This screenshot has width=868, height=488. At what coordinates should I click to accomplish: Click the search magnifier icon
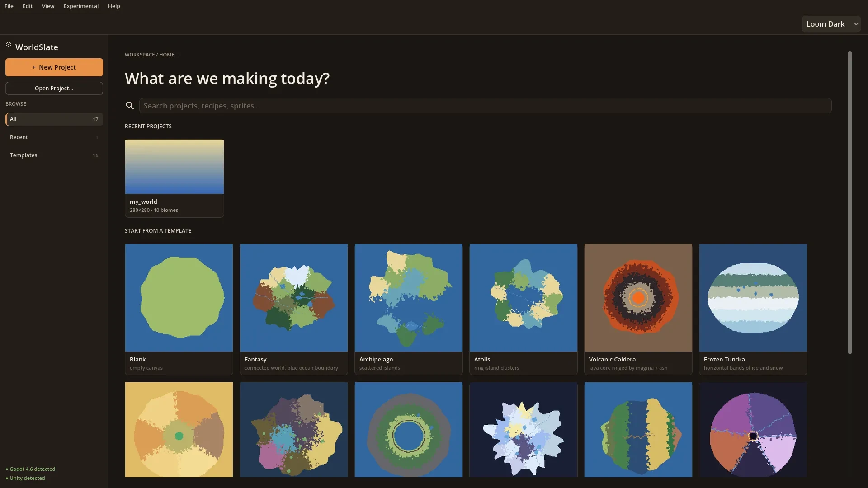[x=130, y=106]
